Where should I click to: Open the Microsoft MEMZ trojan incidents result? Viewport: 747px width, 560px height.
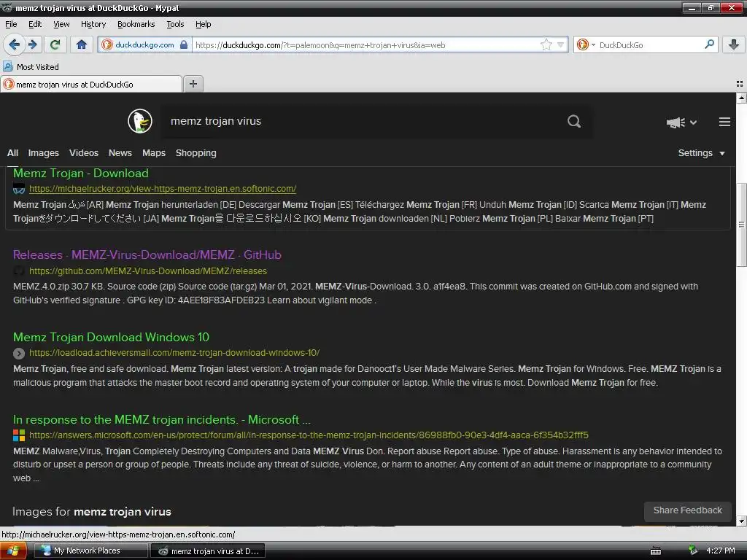pos(161,419)
